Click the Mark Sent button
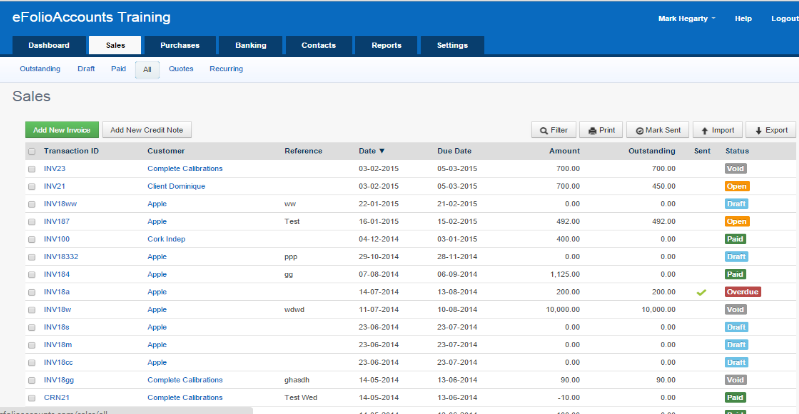799x414 pixels. pos(657,130)
